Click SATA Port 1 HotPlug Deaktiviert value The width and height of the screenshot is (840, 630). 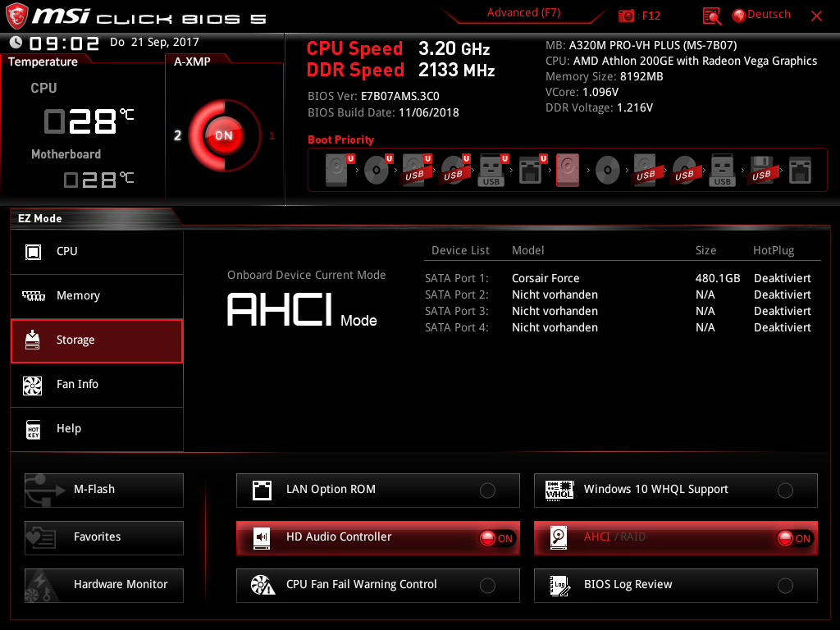point(782,279)
